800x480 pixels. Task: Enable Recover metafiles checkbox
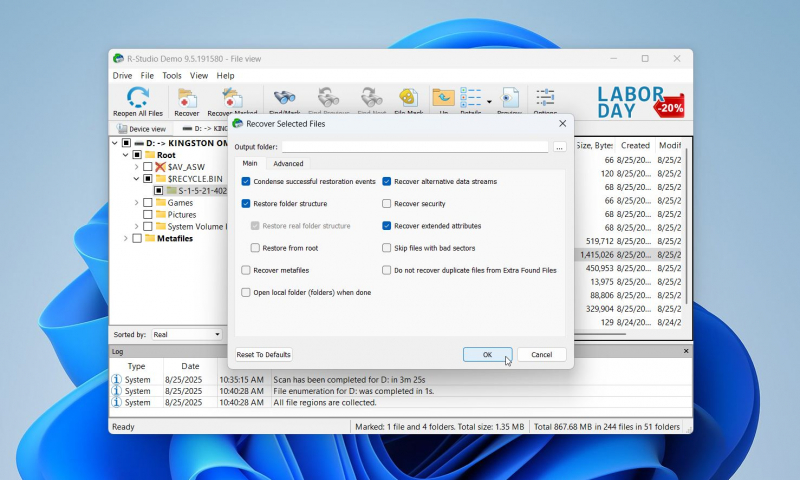pos(246,270)
